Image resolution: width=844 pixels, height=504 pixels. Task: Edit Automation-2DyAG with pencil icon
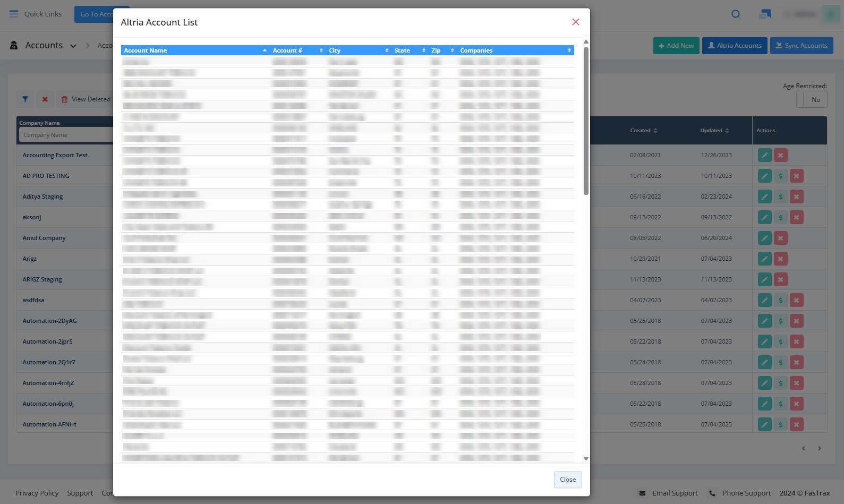(x=764, y=321)
